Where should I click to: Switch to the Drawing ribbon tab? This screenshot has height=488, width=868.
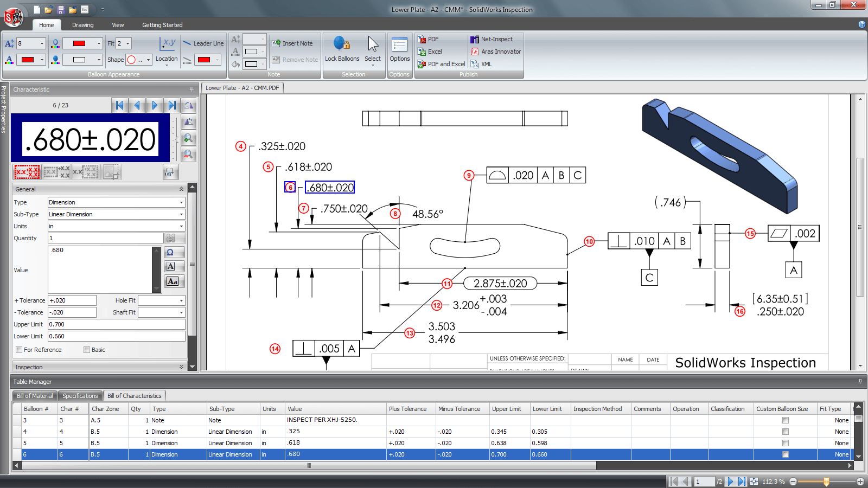coord(82,25)
